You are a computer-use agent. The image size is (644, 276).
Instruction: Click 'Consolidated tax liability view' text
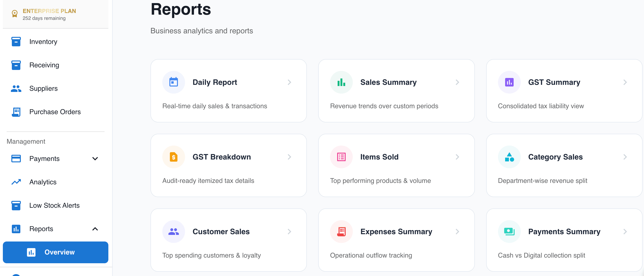[541, 106]
